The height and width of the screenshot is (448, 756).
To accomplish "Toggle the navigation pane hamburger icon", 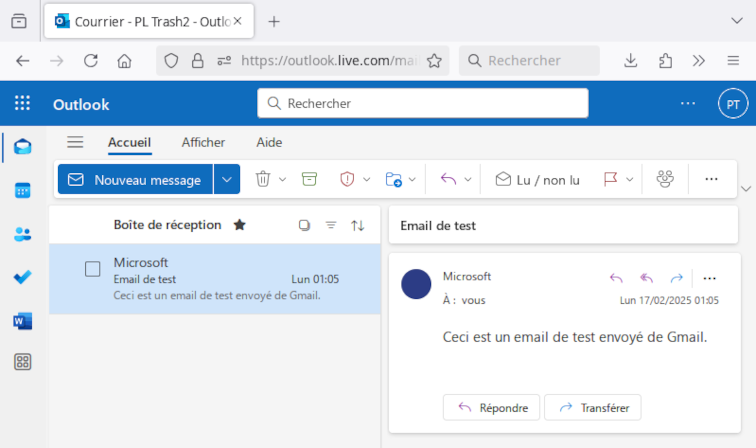I will point(75,142).
